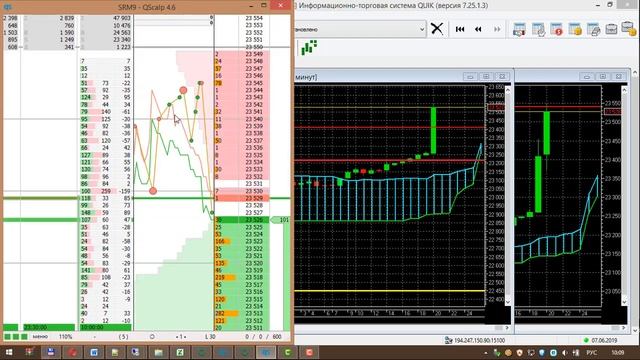Click the 0 / 0 / 600 counter in QScalp
This screenshot has width=640, height=360.
pos(263,337)
